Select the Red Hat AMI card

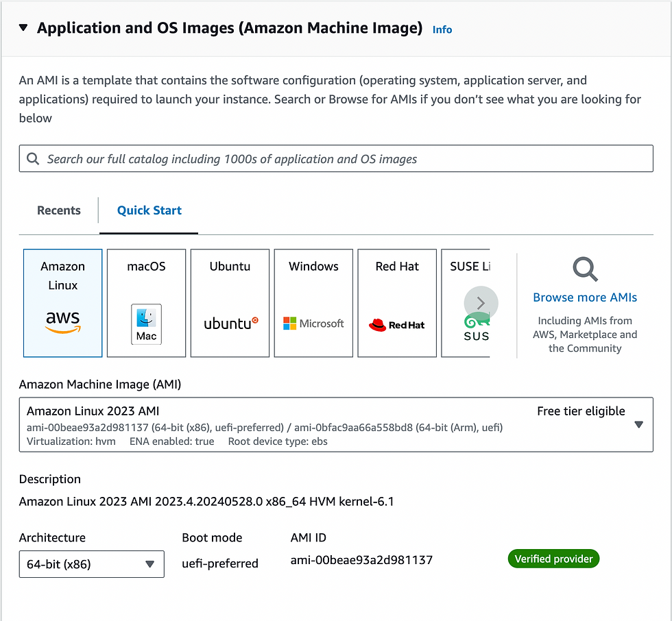coord(397,303)
